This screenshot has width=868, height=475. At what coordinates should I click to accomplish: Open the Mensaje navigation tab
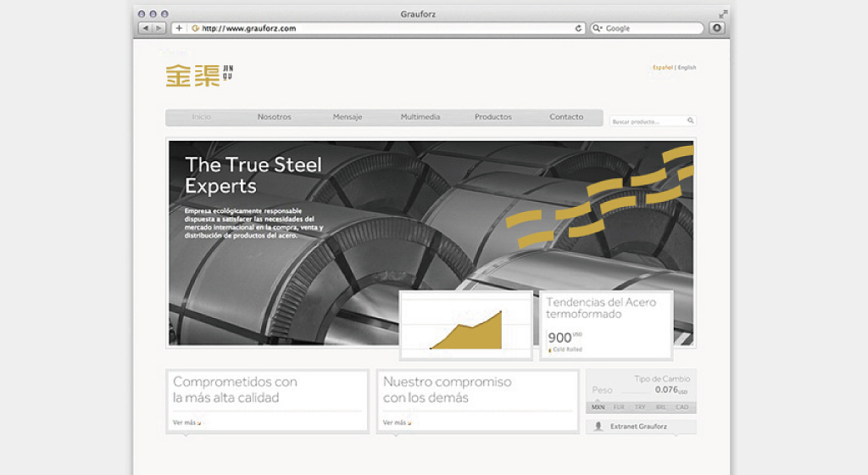coord(348,117)
